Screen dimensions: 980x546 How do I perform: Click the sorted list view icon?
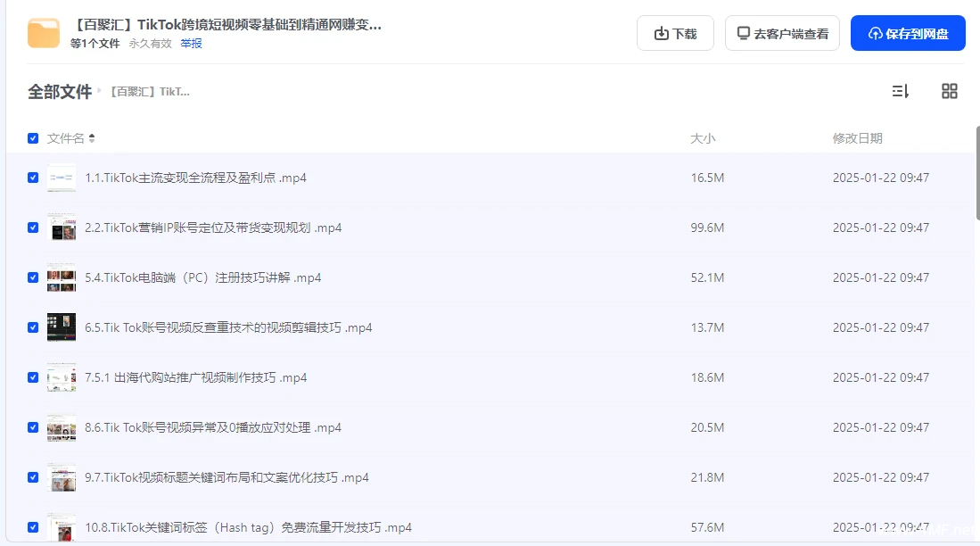900,91
